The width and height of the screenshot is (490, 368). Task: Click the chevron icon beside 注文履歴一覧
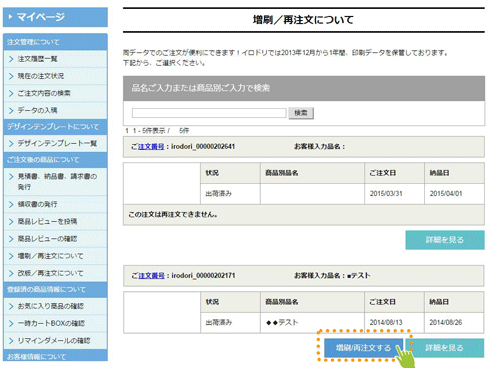(11, 59)
